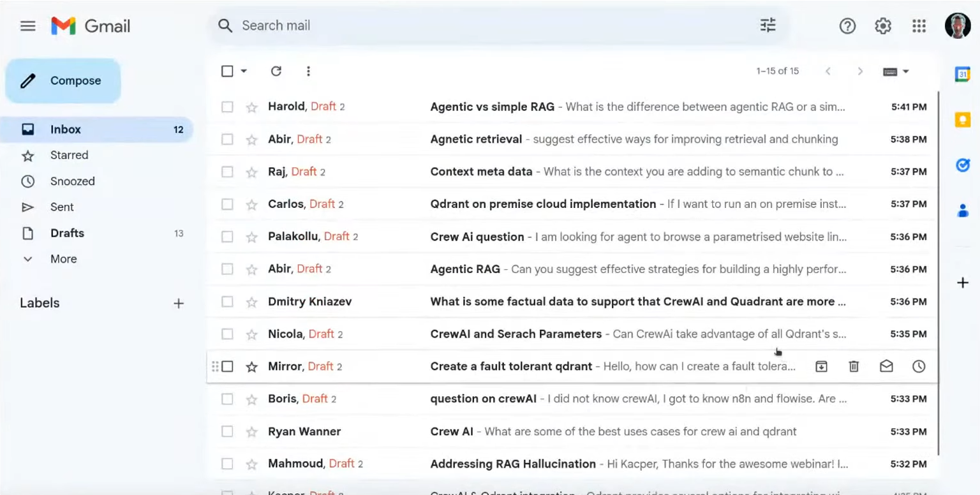This screenshot has height=495, width=980.
Task: Select the checkbox on Harold's email row
Action: 227,107
